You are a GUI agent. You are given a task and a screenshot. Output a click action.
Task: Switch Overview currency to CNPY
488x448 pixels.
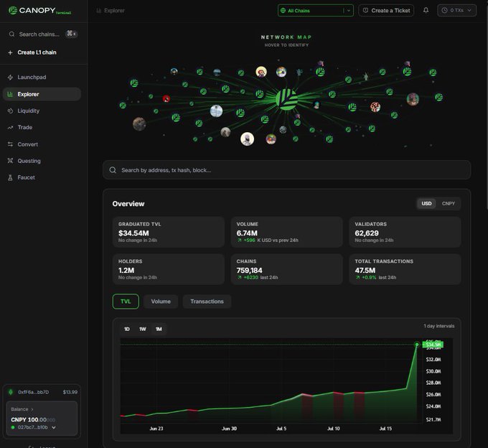[448, 204]
